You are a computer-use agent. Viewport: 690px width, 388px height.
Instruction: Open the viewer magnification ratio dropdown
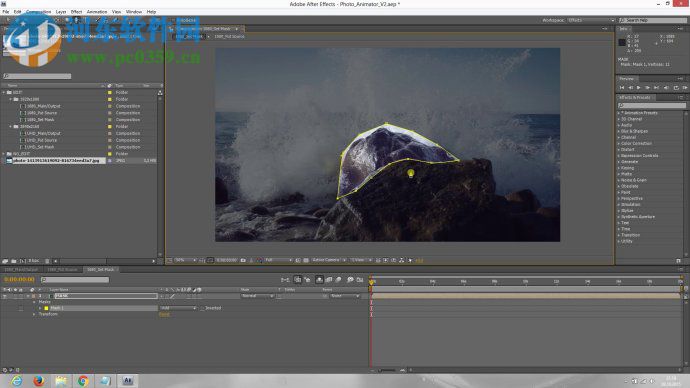point(185,260)
